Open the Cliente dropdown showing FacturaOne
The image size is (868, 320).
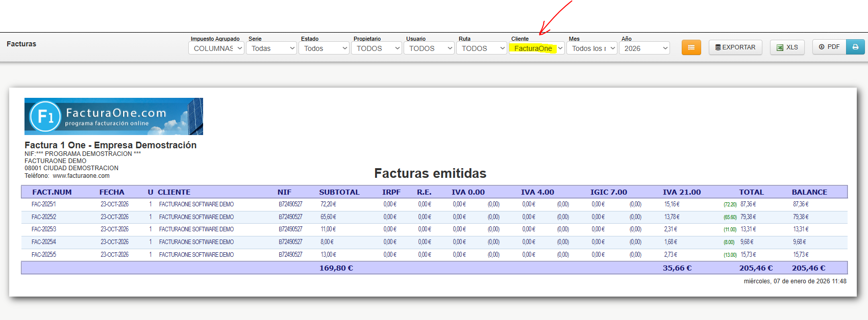point(537,48)
